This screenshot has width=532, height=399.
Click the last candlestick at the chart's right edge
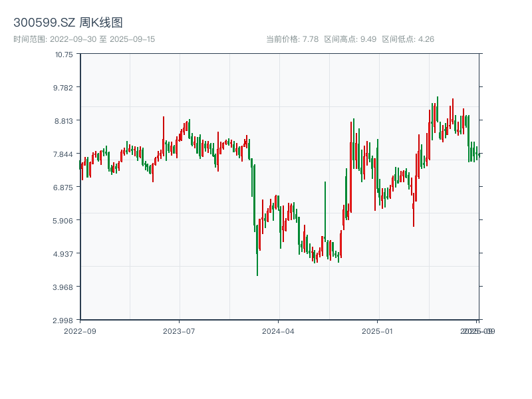(478, 154)
